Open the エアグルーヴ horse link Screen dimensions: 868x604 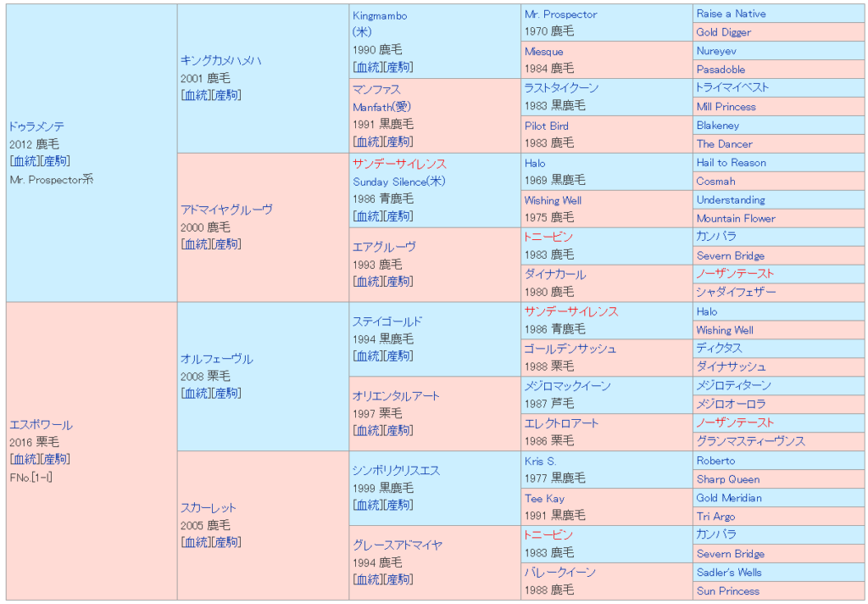[x=384, y=247]
